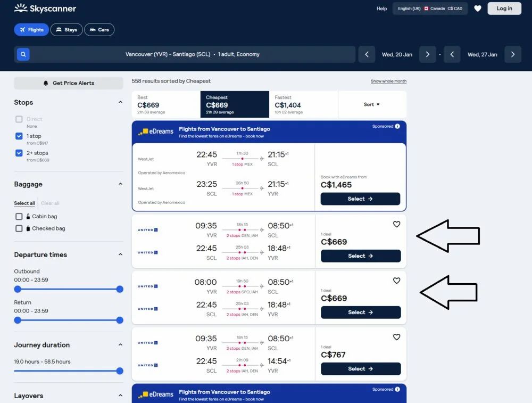Check the Checked bag checkbox

pyautogui.click(x=19, y=228)
